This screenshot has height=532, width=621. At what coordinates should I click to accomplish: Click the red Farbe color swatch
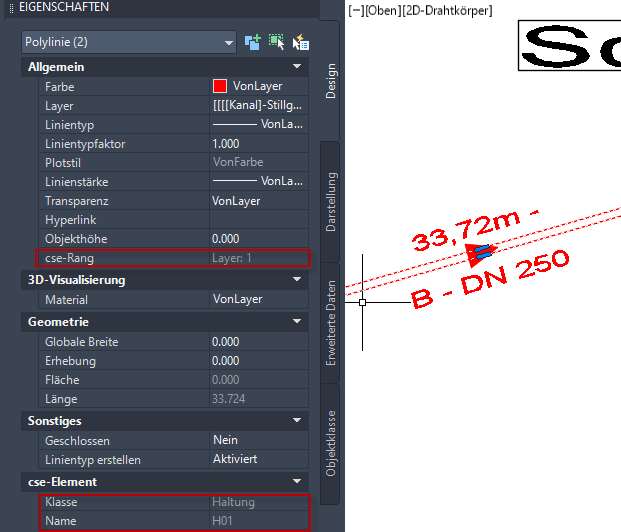220,87
